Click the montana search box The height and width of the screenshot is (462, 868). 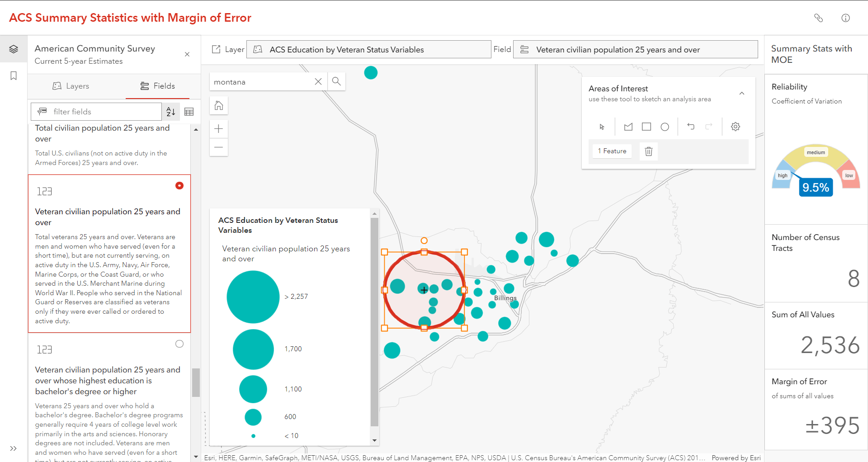coord(262,82)
